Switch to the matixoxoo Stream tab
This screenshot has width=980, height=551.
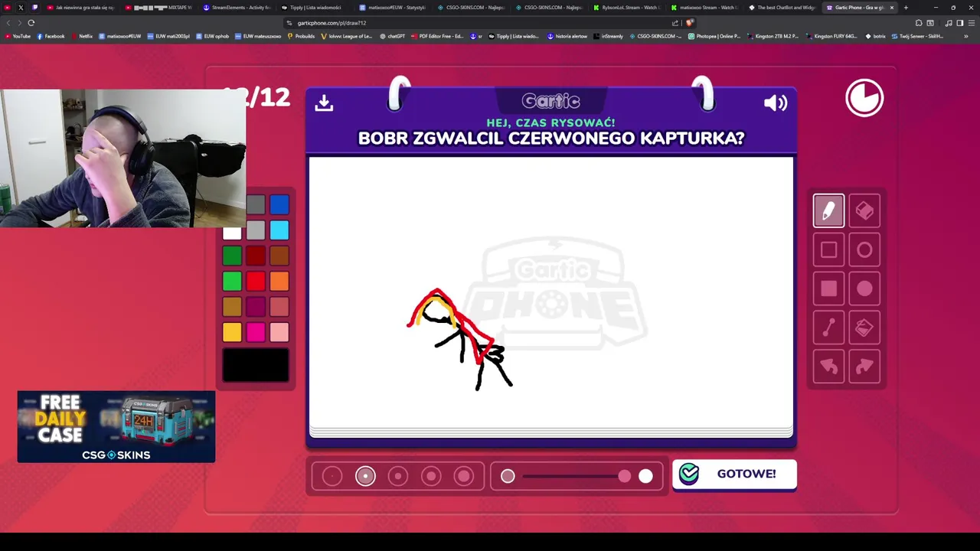point(704,8)
